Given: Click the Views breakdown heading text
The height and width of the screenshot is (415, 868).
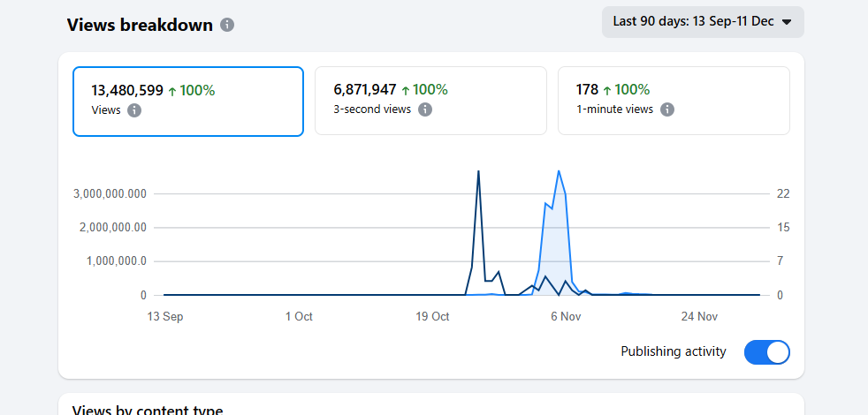Looking at the screenshot, I should pyautogui.click(x=140, y=25).
